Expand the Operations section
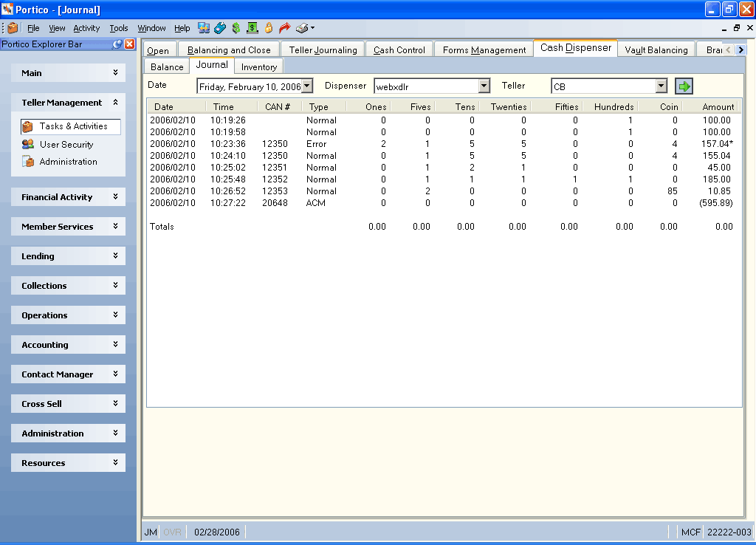 (x=69, y=315)
